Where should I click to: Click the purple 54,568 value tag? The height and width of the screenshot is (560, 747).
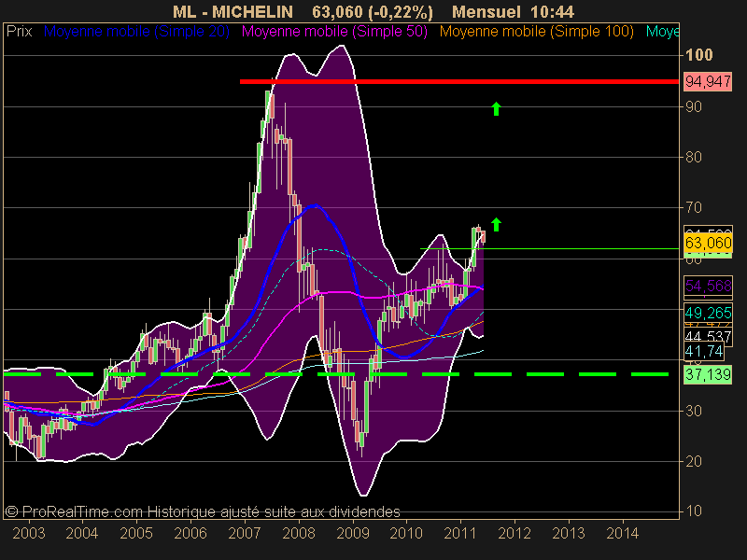708,286
